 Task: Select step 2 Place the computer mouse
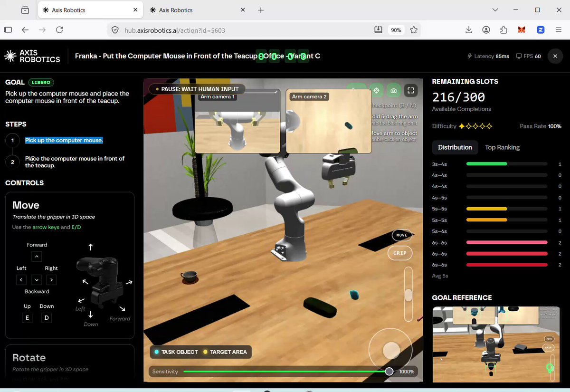[75, 162]
